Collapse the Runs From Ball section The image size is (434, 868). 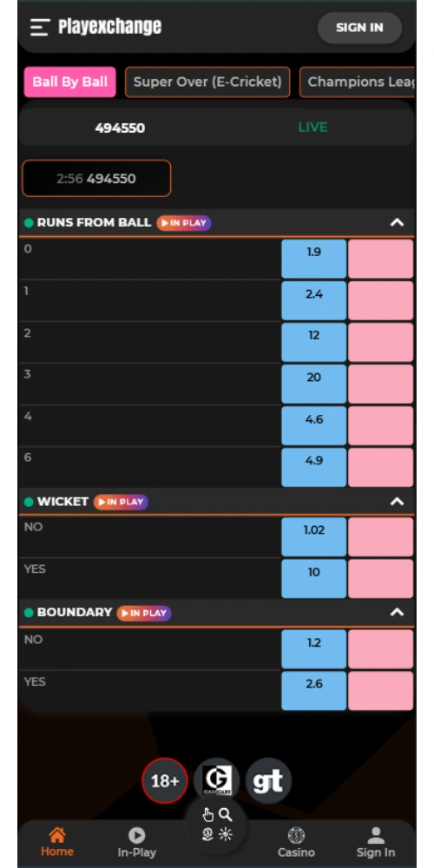point(397,222)
